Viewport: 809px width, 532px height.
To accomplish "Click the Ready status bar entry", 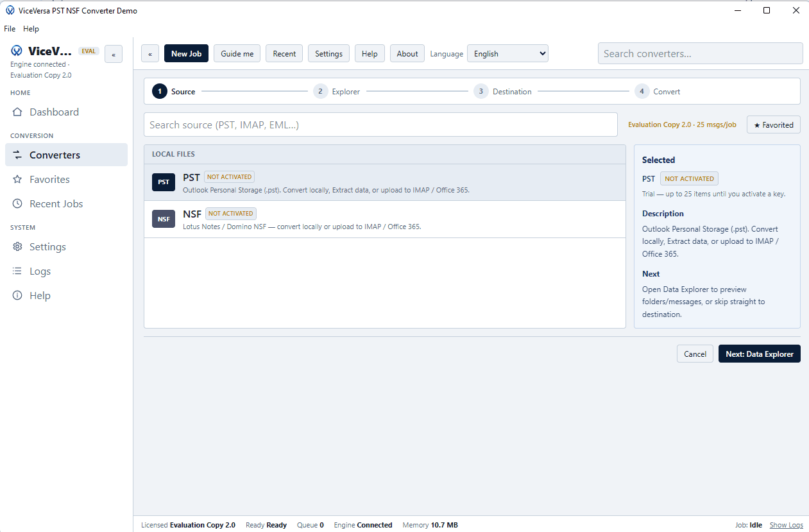I will [266, 525].
